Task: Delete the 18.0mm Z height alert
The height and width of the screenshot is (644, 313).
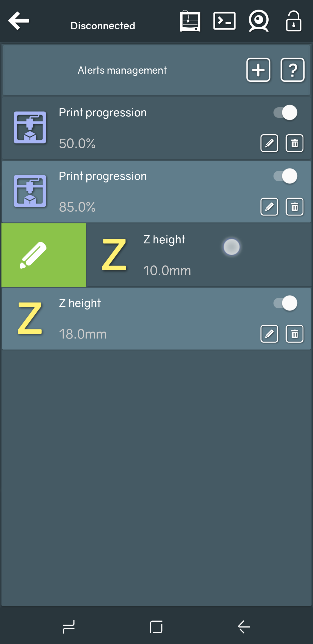Action: [x=294, y=334]
